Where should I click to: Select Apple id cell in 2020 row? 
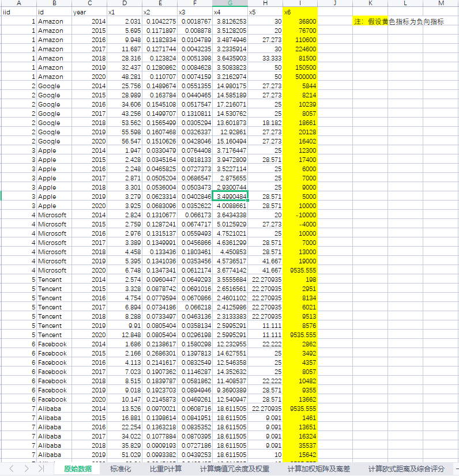point(54,206)
